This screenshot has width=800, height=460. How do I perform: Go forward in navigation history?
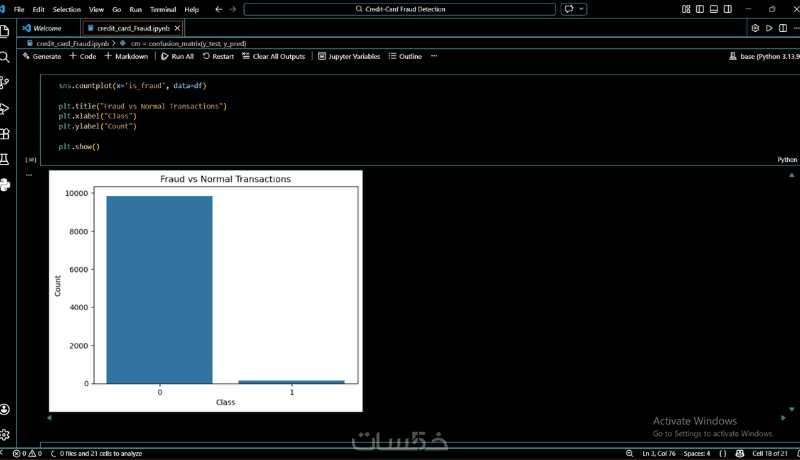click(x=233, y=9)
